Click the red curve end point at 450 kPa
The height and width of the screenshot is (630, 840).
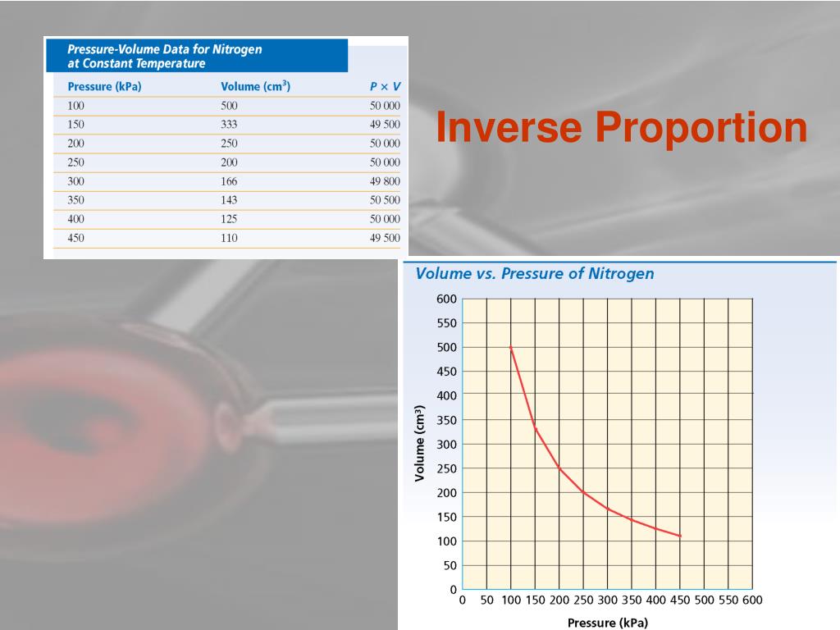[680, 536]
